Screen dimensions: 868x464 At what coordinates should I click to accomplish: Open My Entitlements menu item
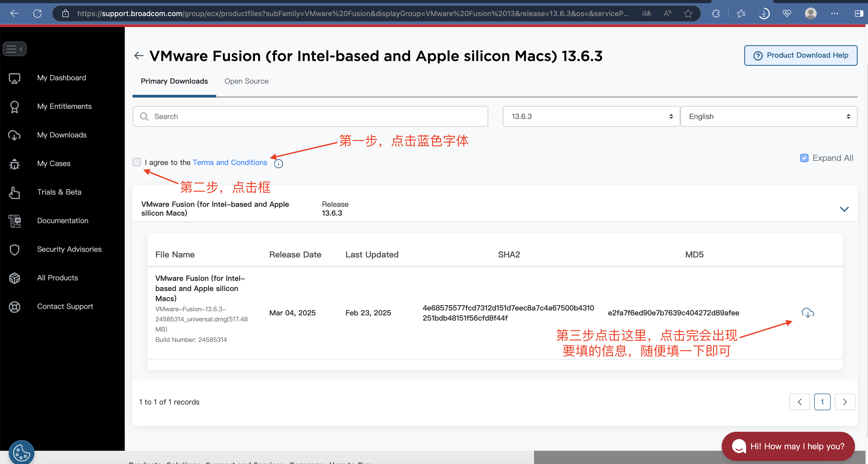[x=64, y=107]
